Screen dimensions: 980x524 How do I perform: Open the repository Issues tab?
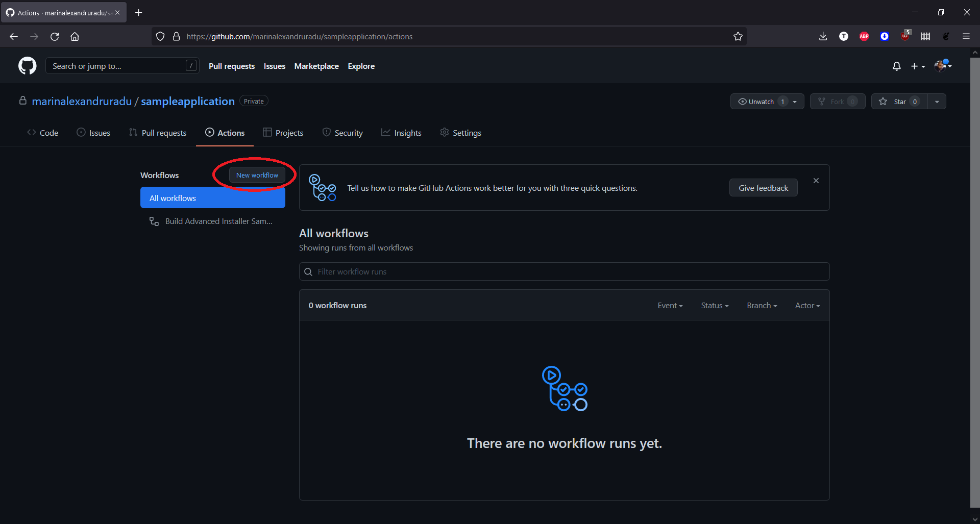point(93,133)
